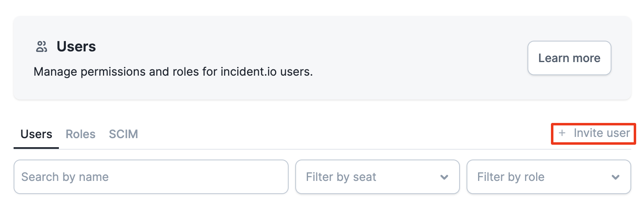Click the people icon beside Users heading

(x=42, y=47)
